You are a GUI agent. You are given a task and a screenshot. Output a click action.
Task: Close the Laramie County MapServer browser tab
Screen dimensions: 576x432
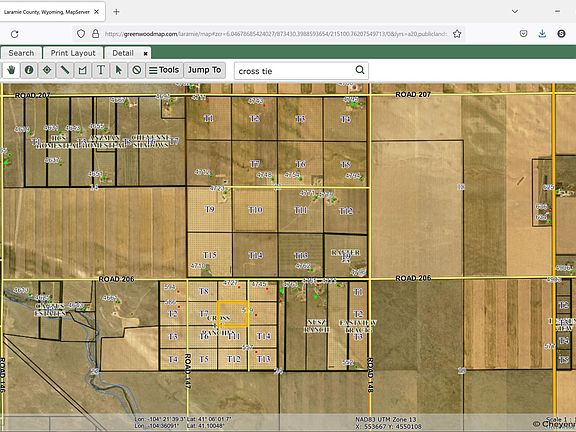96,12
